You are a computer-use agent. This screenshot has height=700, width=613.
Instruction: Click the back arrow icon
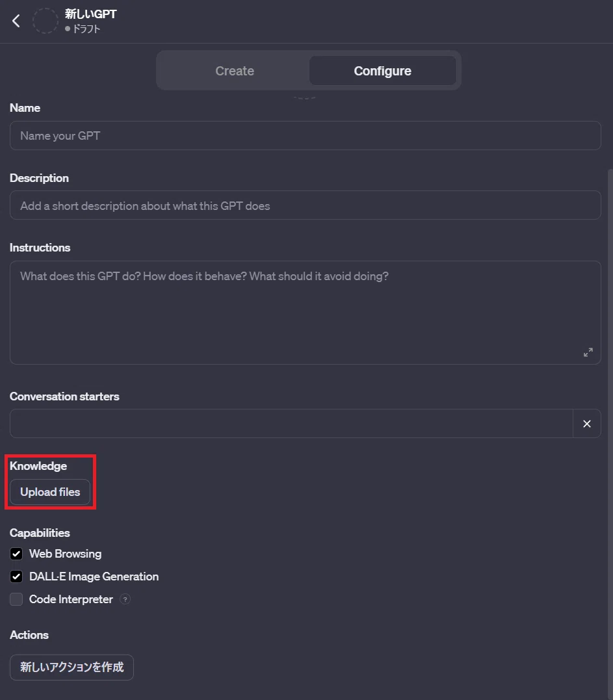coord(16,21)
